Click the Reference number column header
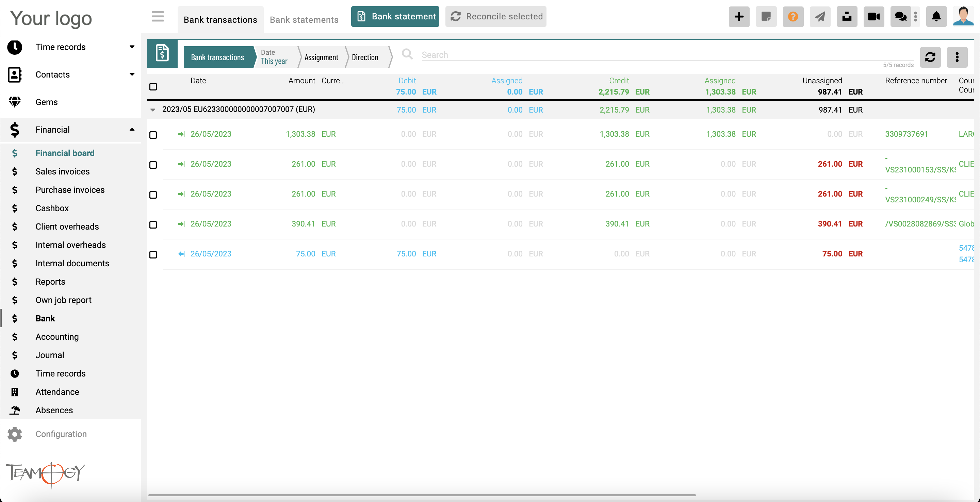 click(916, 81)
